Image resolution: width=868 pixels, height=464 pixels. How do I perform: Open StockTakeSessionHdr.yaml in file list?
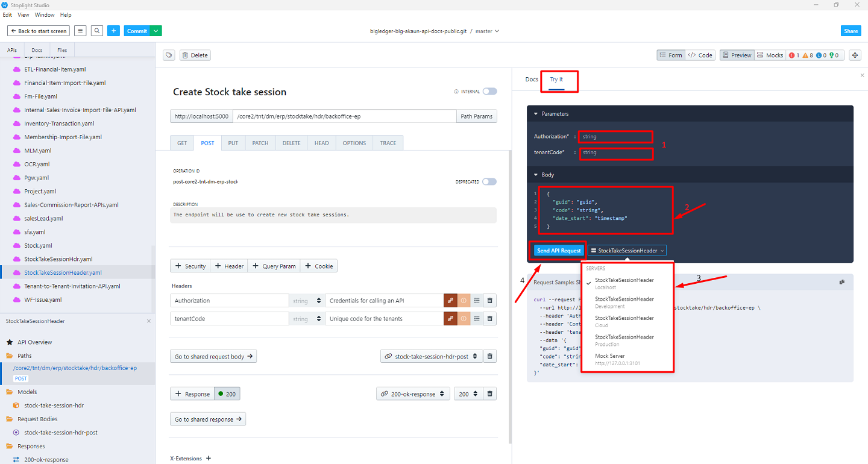tap(58, 259)
